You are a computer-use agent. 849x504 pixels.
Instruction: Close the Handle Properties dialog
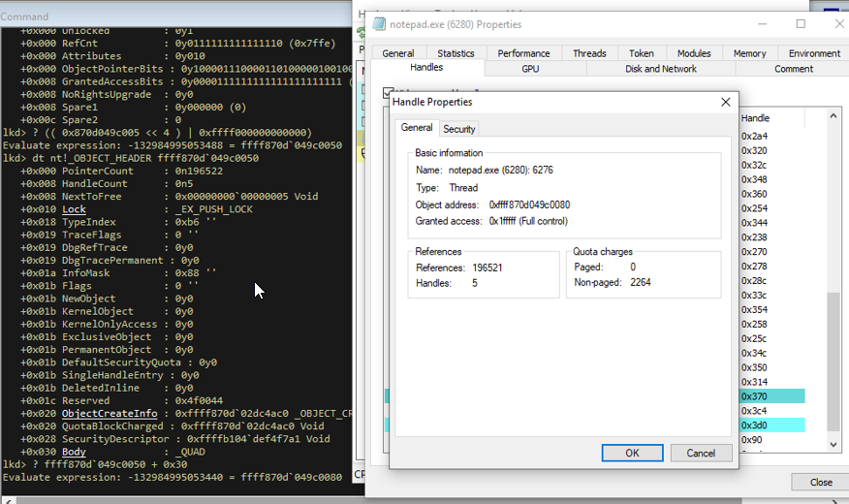pos(726,102)
